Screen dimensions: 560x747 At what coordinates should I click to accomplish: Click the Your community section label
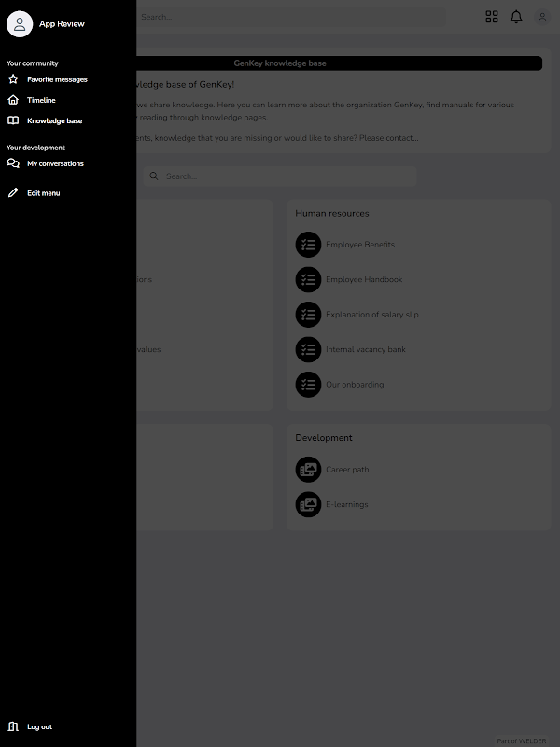33,63
